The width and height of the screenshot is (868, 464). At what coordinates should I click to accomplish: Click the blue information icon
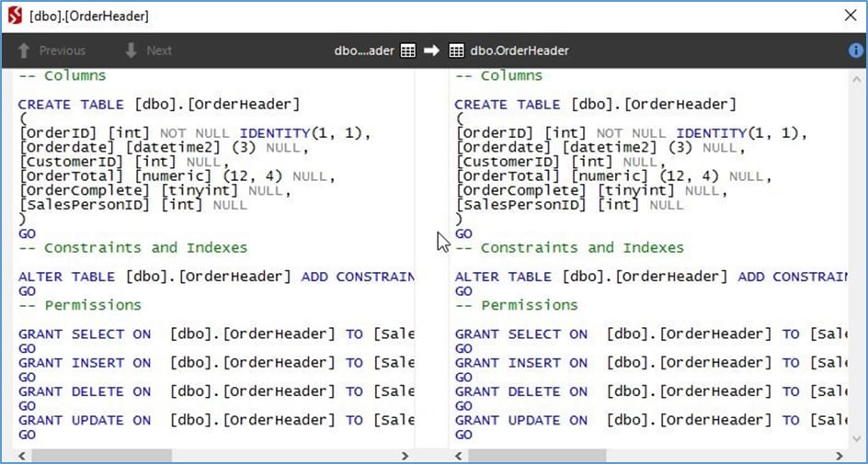coord(856,51)
